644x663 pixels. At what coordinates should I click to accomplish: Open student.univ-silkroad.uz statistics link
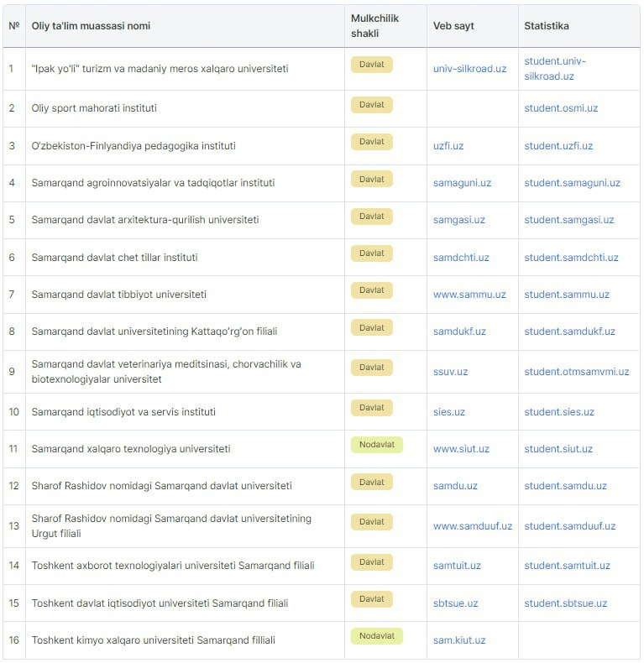[x=555, y=69]
